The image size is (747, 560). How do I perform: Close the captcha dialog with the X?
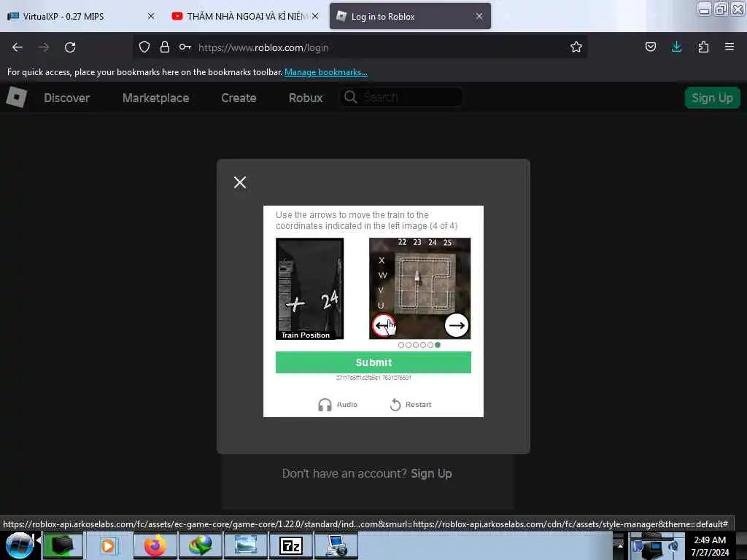240,182
